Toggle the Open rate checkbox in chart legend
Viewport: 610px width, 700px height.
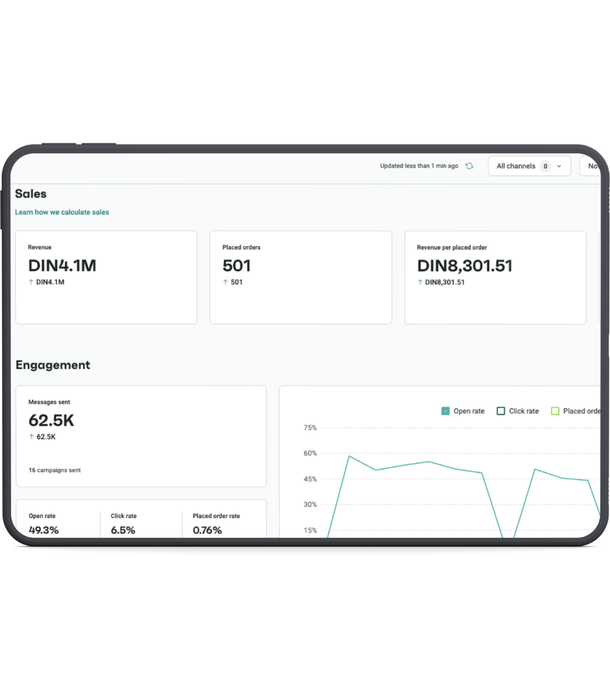tap(446, 411)
